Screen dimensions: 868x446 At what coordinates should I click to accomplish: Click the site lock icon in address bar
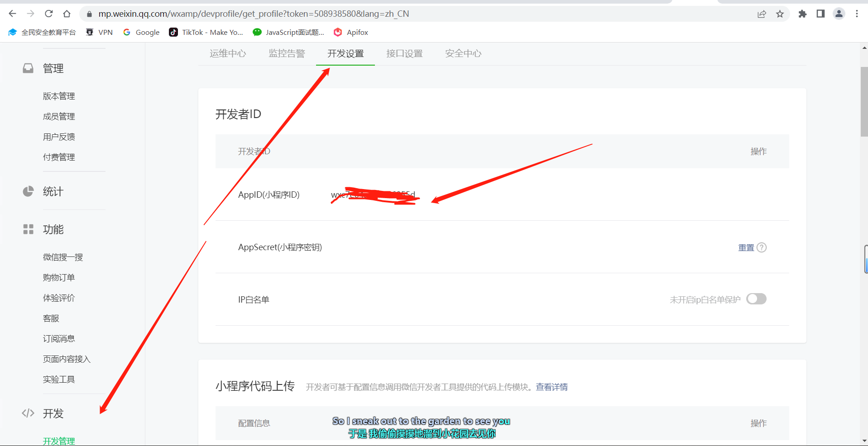pos(89,14)
